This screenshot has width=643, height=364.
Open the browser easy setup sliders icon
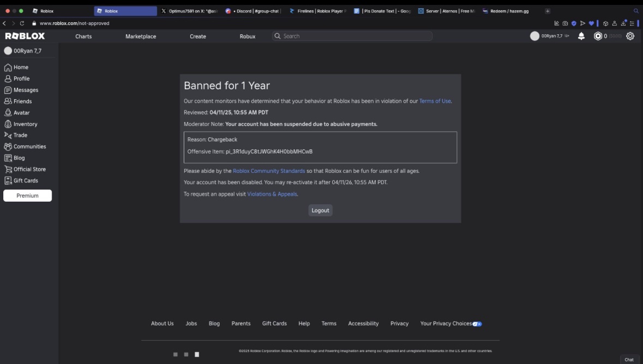pos(632,23)
